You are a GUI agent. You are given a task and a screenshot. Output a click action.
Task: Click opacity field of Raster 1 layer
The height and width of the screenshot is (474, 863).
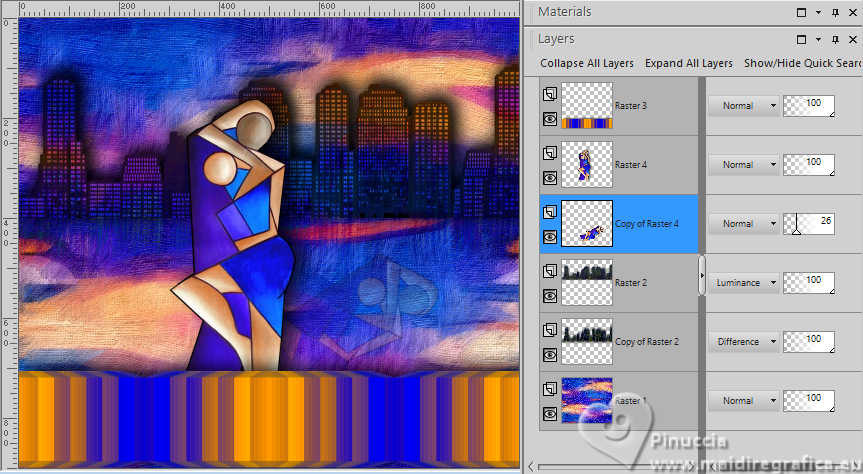click(x=809, y=401)
